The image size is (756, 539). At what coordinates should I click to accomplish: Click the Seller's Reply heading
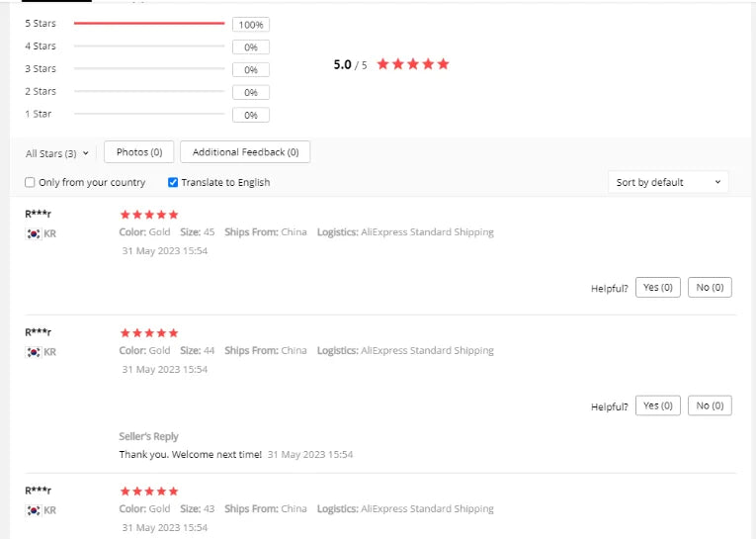click(148, 436)
